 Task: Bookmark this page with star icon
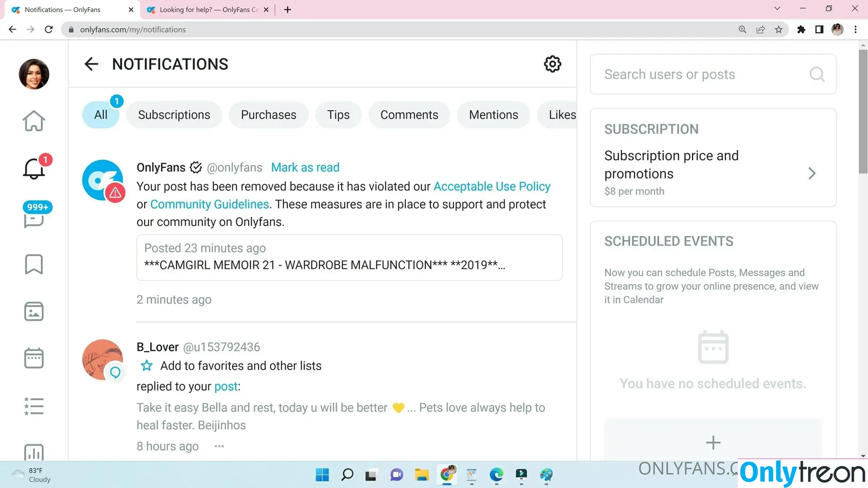coord(778,29)
